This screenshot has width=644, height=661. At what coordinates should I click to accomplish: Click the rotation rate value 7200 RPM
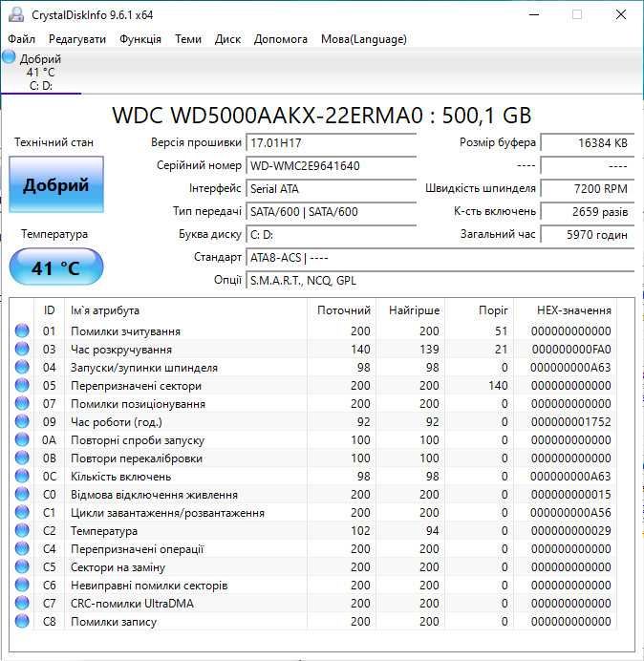588,188
